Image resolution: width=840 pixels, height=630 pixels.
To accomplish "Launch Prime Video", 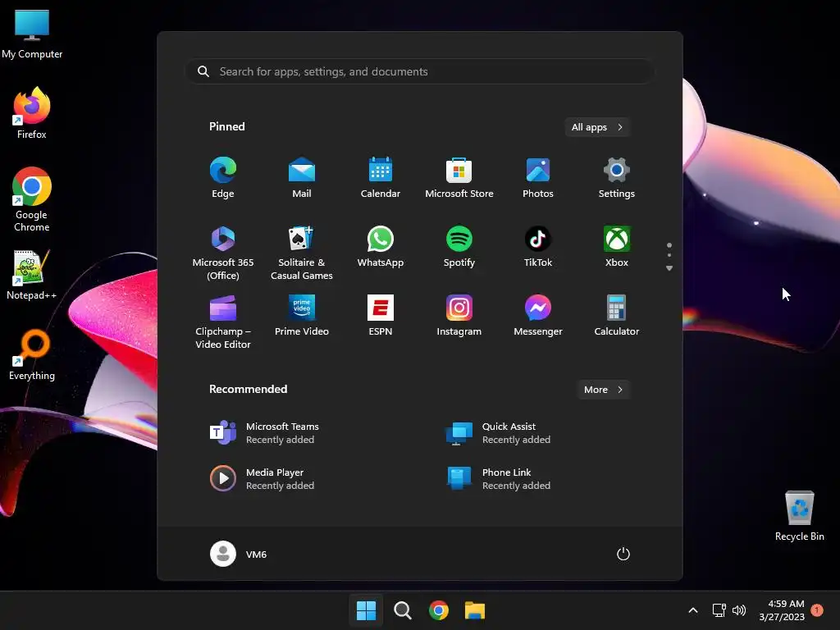I will (x=302, y=316).
